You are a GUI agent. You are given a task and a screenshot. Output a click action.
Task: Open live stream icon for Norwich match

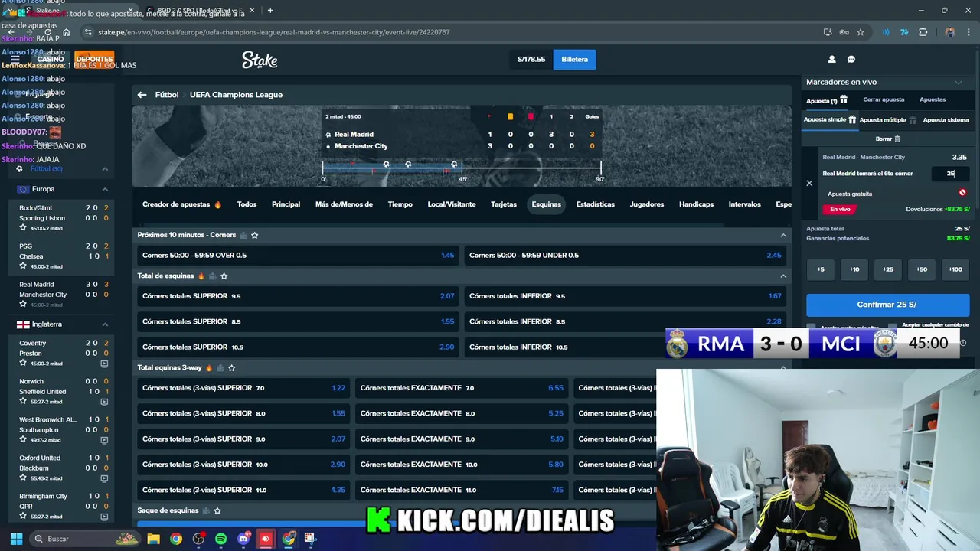pos(104,402)
